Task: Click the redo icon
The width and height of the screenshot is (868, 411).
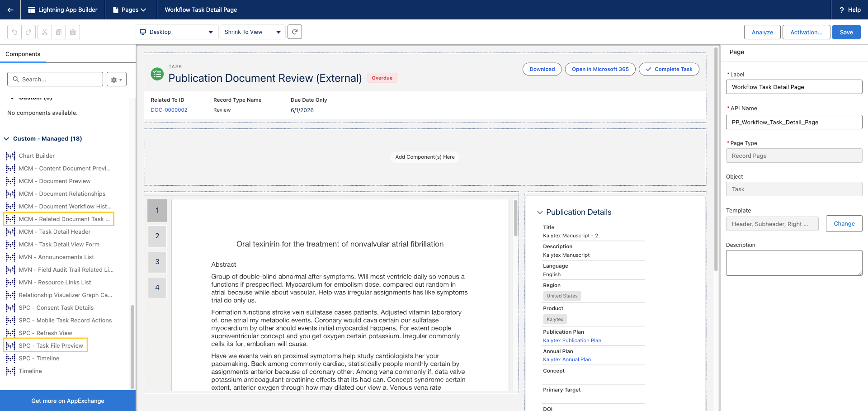Action: pyautogui.click(x=28, y=32)
